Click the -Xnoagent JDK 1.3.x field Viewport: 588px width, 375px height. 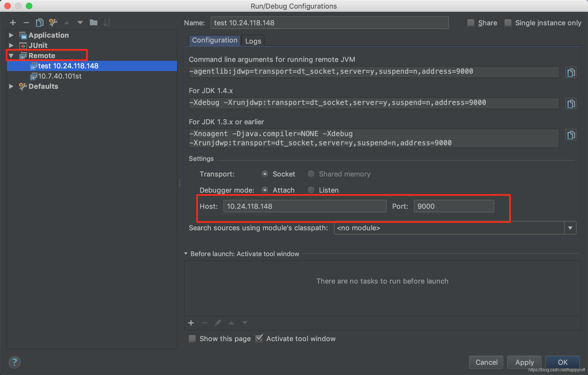pyautogui.click(x=374, y=138)
